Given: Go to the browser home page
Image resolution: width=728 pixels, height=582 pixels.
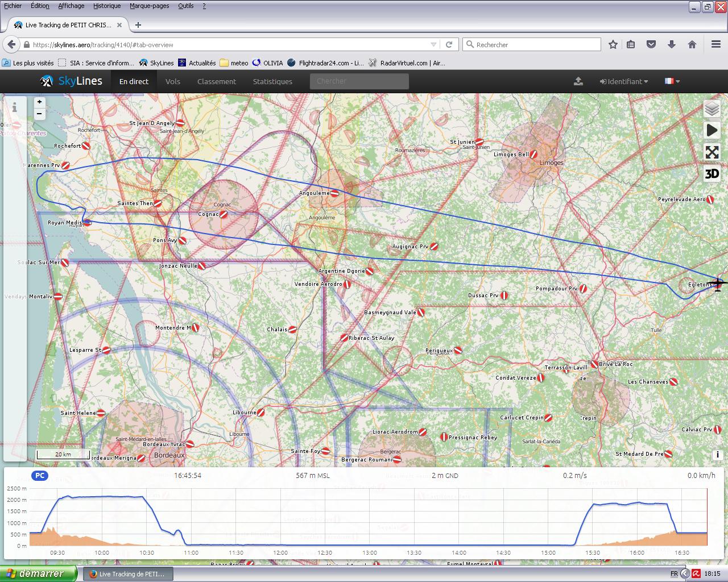Looking at the screenshot, I should 692,44.
